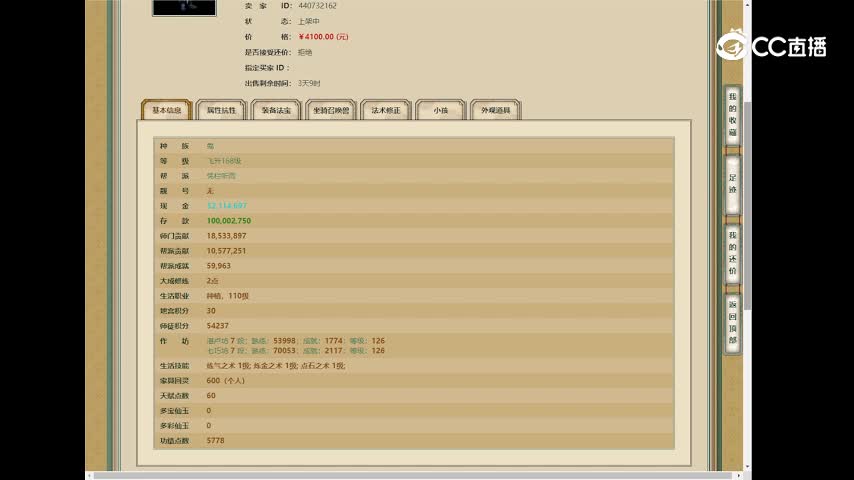Open the 法术修正 tab
This screenshot has height=480, width=854.
click(x=386, y=110)
